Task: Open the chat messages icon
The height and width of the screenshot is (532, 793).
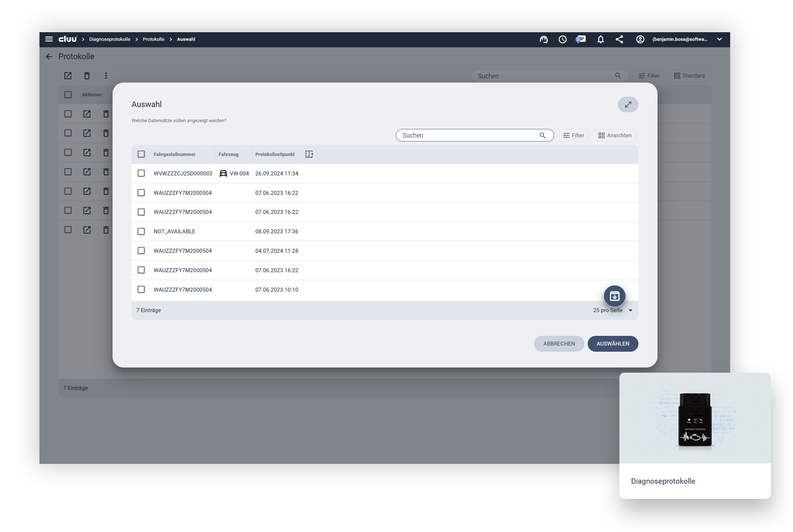Action: click(581, 39)
